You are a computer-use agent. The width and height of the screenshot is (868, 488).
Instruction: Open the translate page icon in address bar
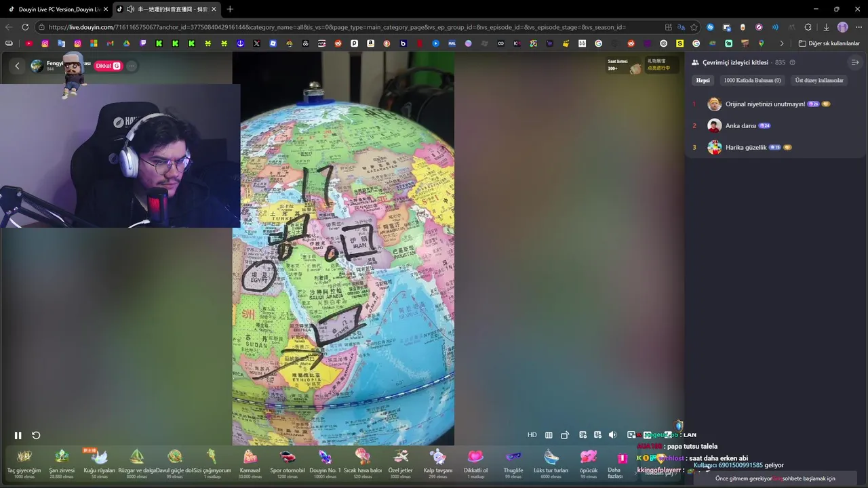tap(681, 27)
